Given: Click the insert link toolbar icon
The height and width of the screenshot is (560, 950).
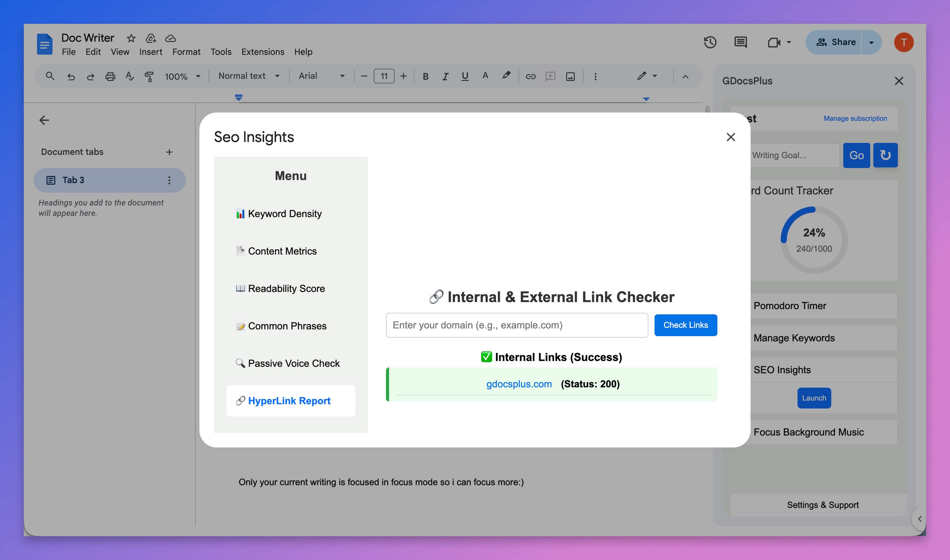Looking at the screenshot, I should click(x=531, y=77).
